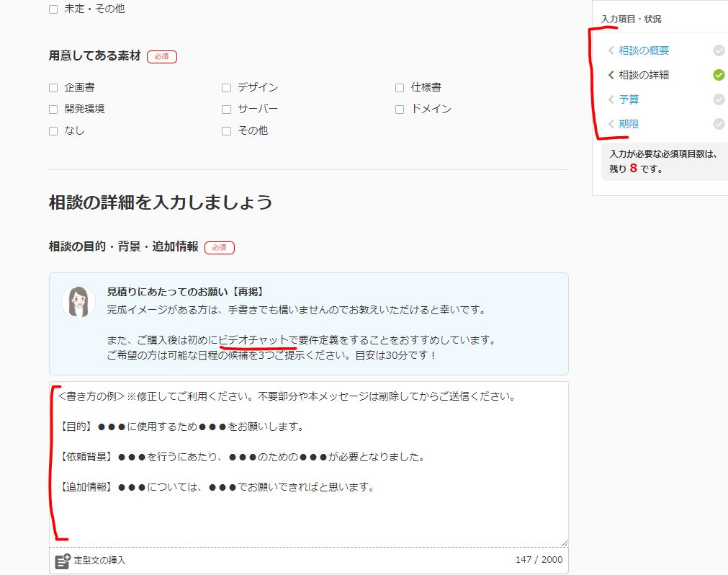
Task: Click gray status circle beside 予算
Action: point(719,99)
